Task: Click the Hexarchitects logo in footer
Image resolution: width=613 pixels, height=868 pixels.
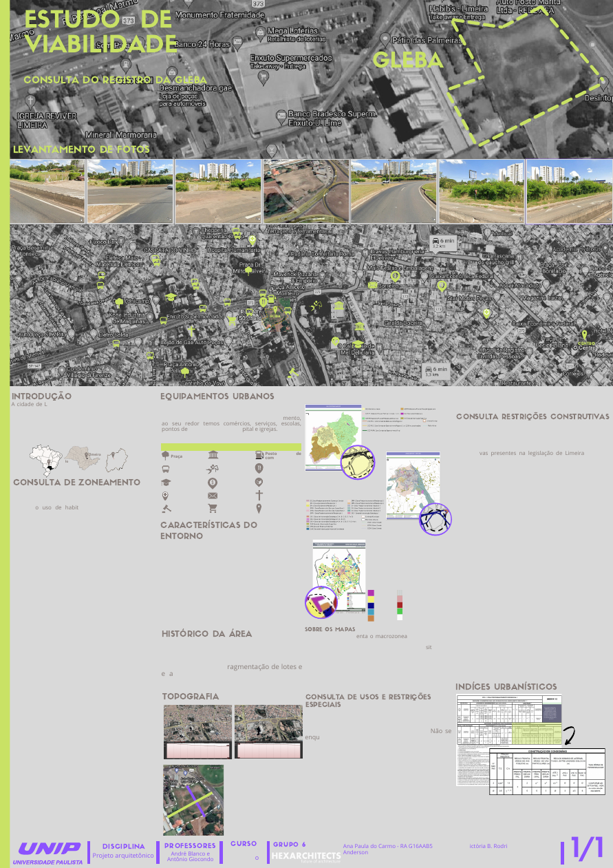Action: tap(305, 856)
